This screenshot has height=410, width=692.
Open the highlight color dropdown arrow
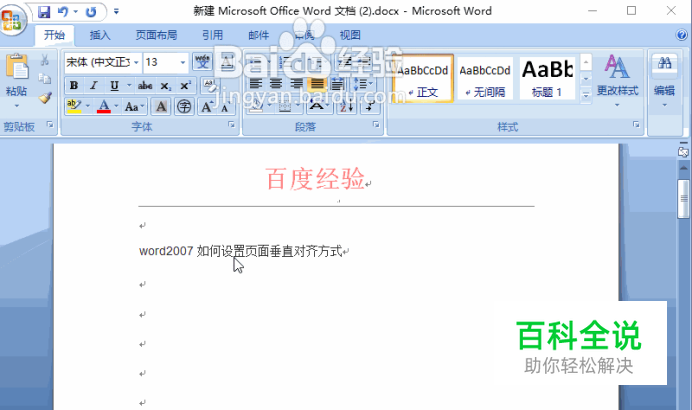click(x=88, y=106)
